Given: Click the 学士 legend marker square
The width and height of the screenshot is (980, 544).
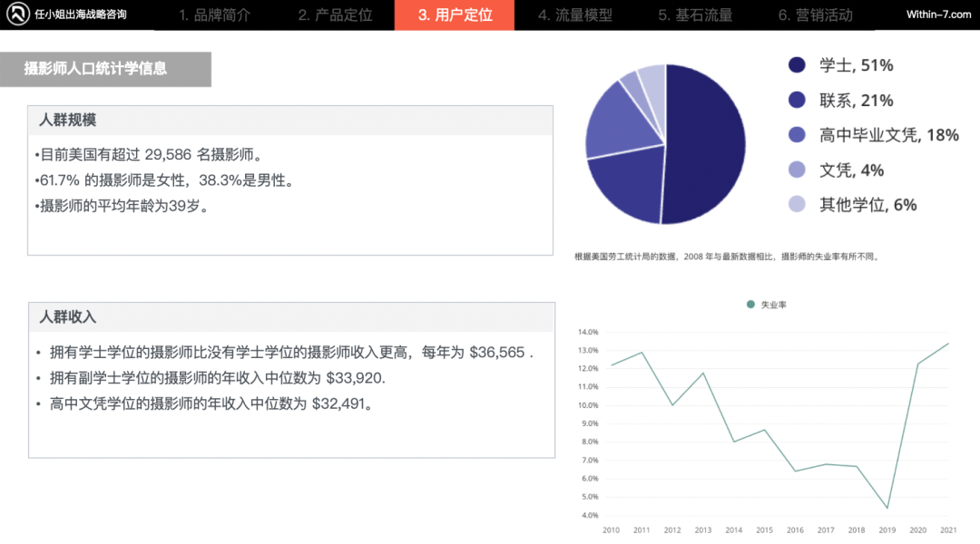Looking at the screenshot, I should point(796,64).
